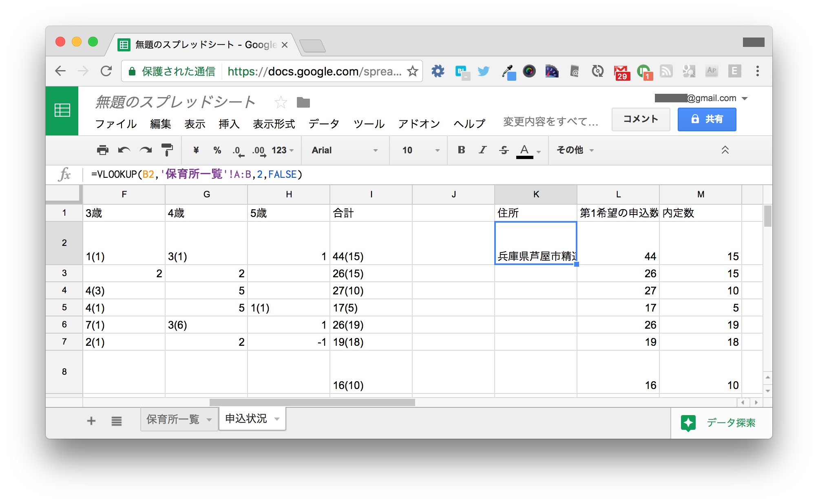Click the scroll right arrow

pos(756,402)
